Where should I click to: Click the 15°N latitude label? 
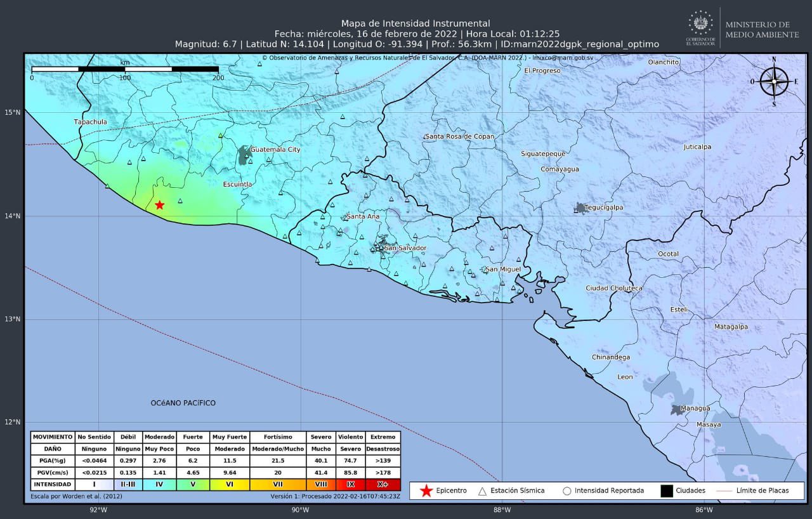pos(13,113)
